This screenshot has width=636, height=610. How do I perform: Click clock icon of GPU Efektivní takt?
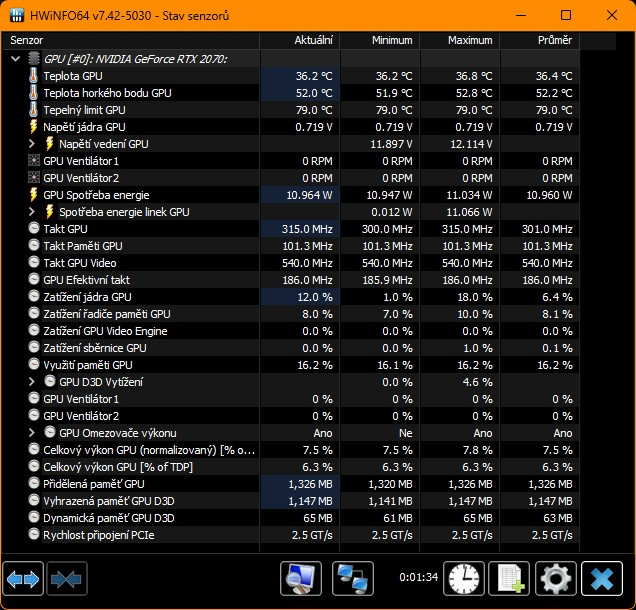[x=34, y=279]
